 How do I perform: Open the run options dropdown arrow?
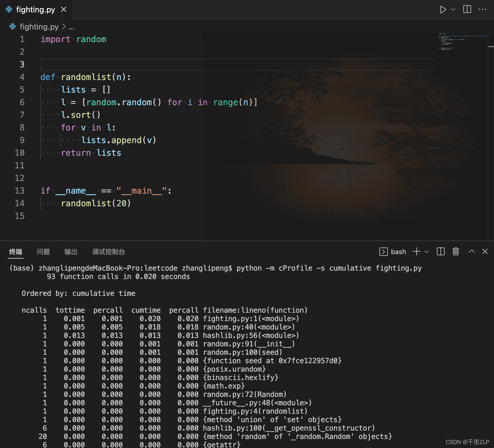(453, 10)
